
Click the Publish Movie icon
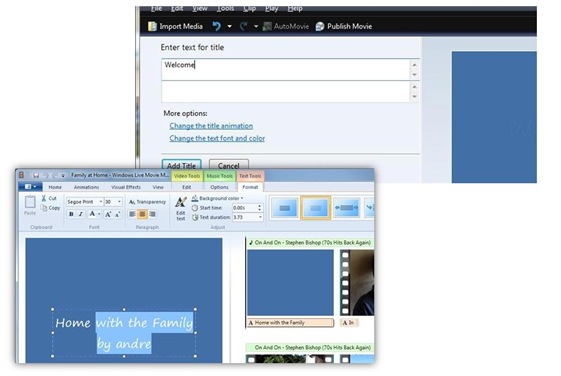[x=320, y=26]
